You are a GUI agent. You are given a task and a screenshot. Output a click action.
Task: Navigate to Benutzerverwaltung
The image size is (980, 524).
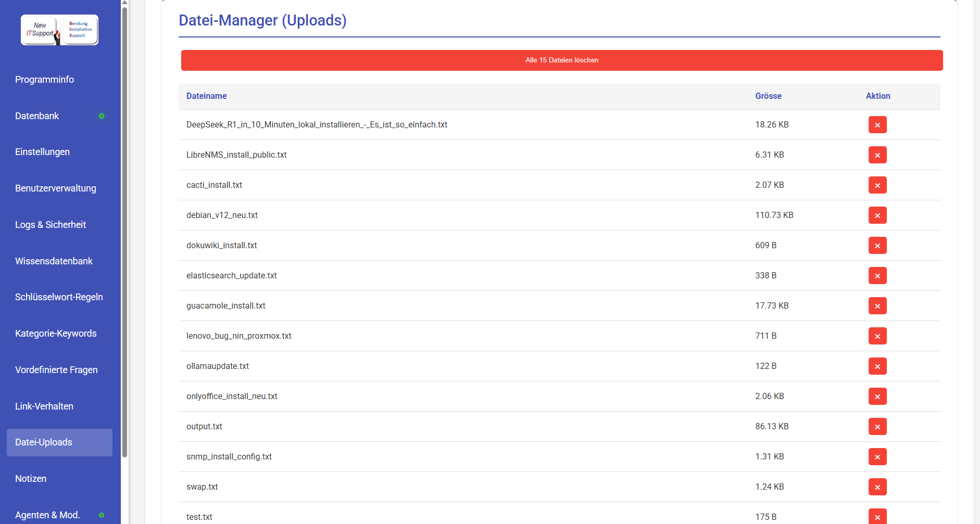point(55,188)
